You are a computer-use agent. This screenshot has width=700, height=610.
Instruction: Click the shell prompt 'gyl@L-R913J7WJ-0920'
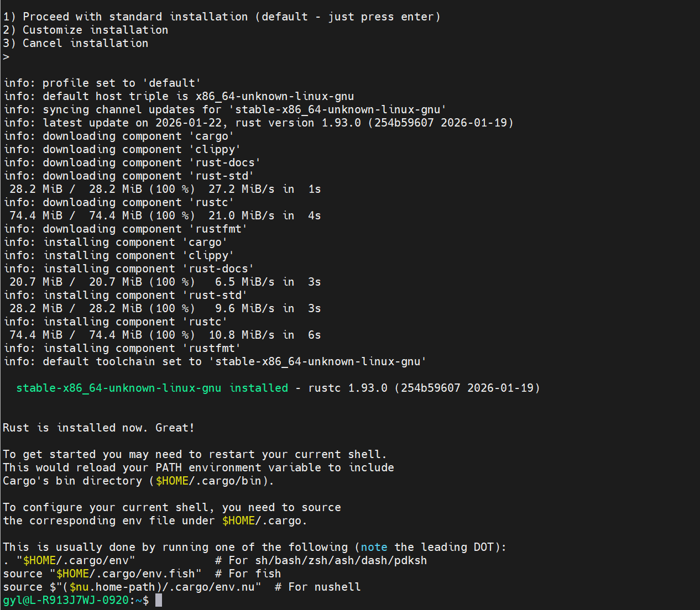coord(66,600)
